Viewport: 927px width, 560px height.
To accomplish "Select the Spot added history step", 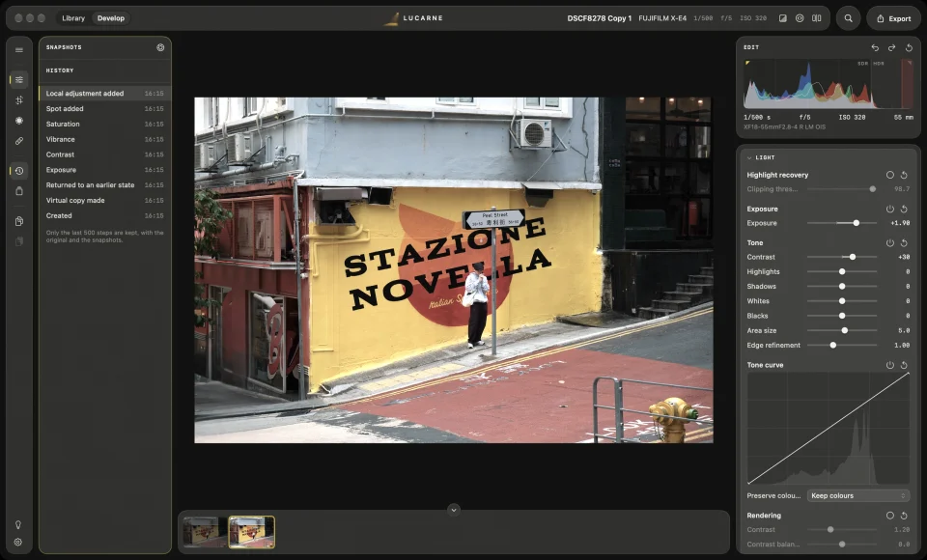I will pos(105,109).
